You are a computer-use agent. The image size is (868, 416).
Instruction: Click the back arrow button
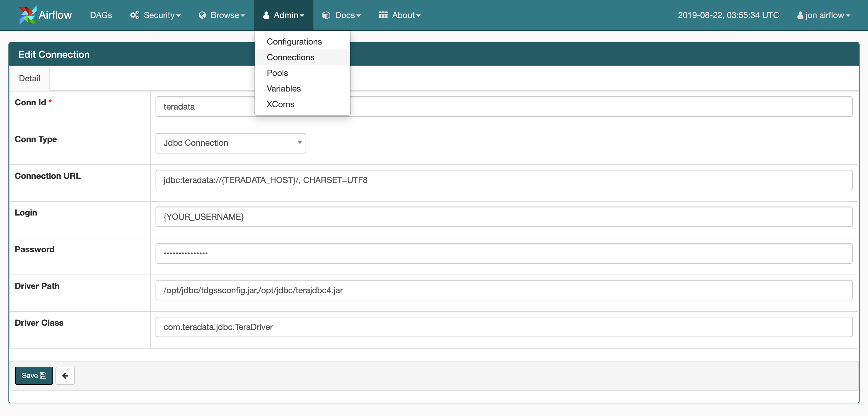(x=65, y=375)
